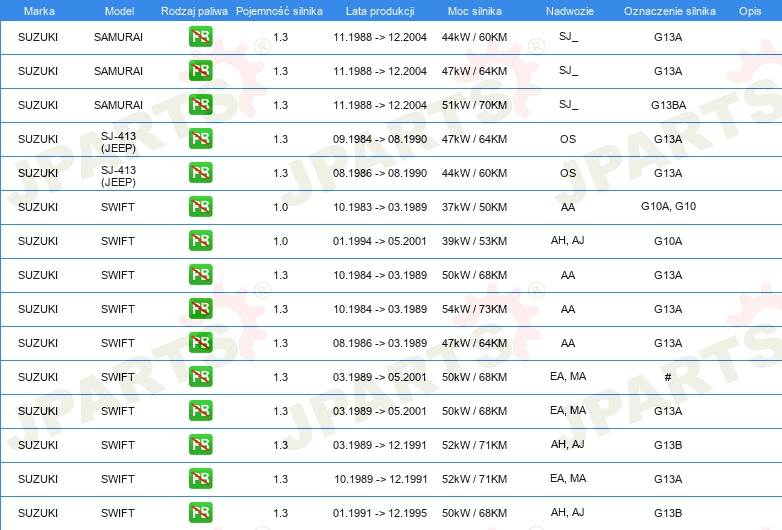Viewport: 782px width, 530px height.
Task: Click the fuel icon in the SJ-413 08.1986 row
Action: point(200,172)
